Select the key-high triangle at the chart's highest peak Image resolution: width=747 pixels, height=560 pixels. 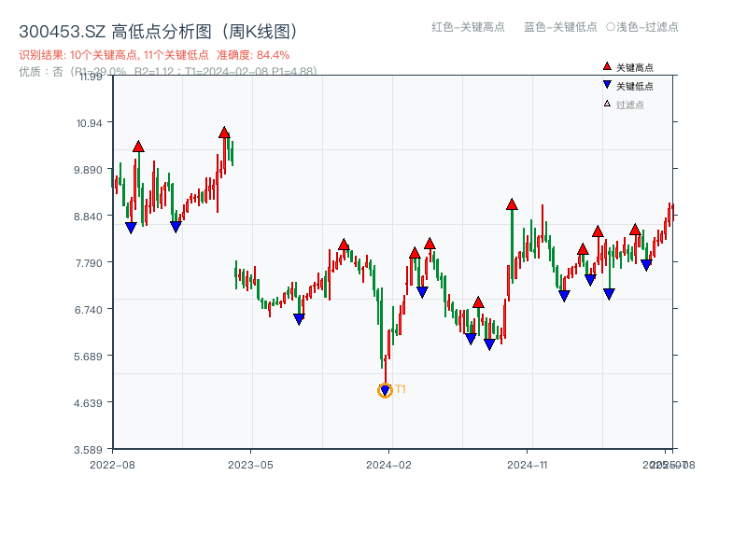pos(224,133)
